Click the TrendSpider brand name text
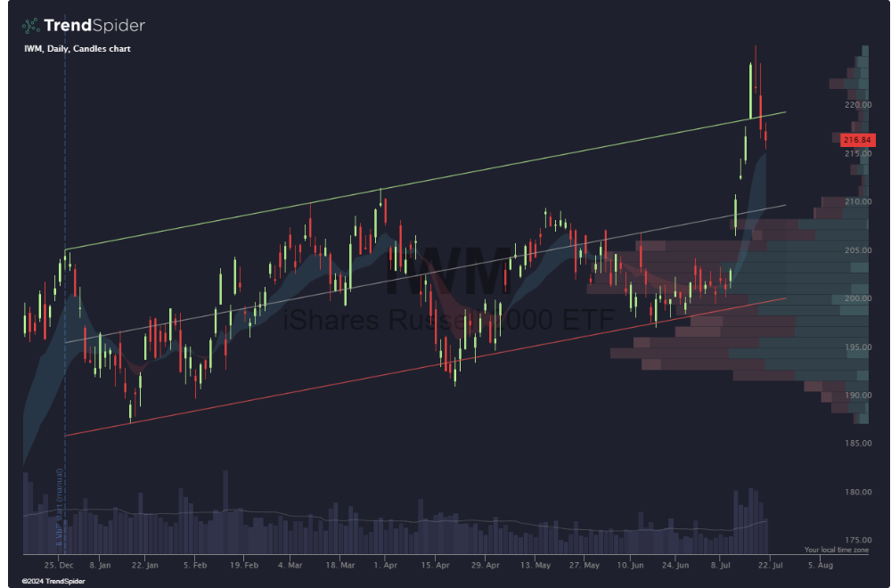Viewport: 891px width, 588px height. 94,26
